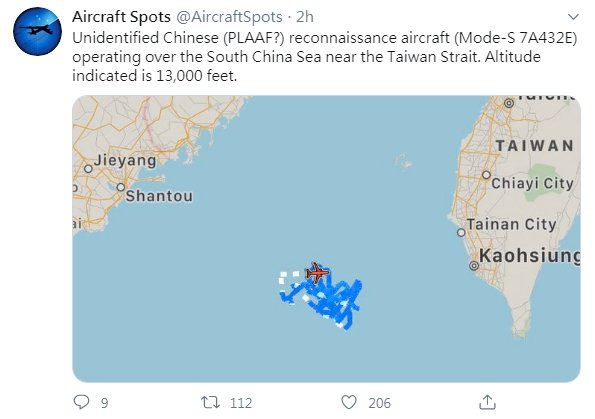Expand the tweet options chevron menu
Image resolution: width=595 pixels, height=419 pixels.
(x=573, y=17)
